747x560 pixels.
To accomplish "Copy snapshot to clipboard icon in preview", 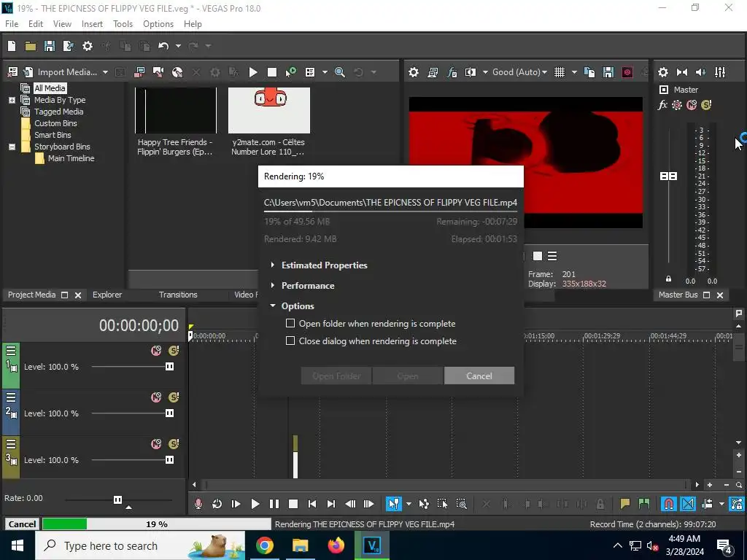I will [x=589, y=72].
